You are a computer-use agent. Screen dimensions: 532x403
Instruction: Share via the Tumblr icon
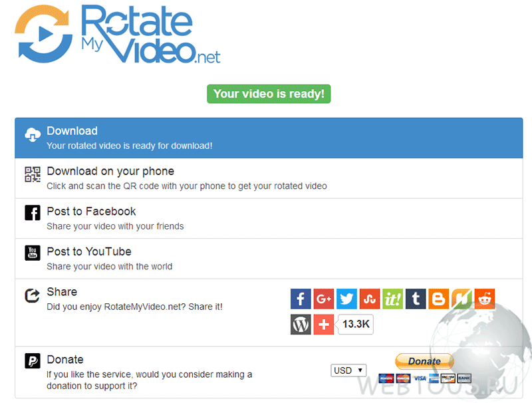click(x=416, y=299)
